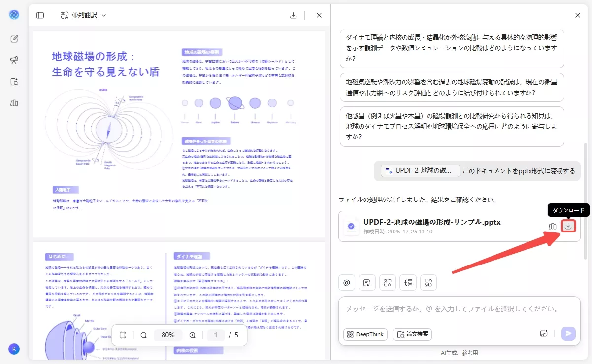Enable 論文検索 paper search mode
Image resolution: width=592 pixels, height=364 pixels.
[412, 334]
